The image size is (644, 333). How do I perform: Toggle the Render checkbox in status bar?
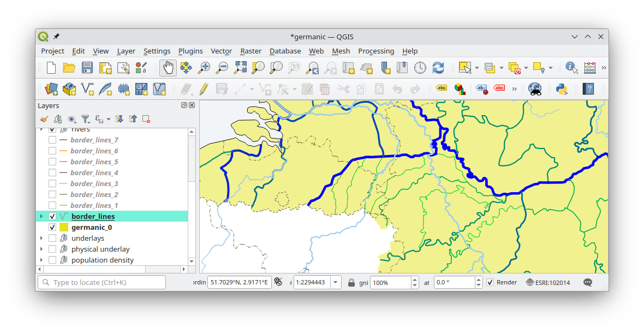tap(490, 282)
